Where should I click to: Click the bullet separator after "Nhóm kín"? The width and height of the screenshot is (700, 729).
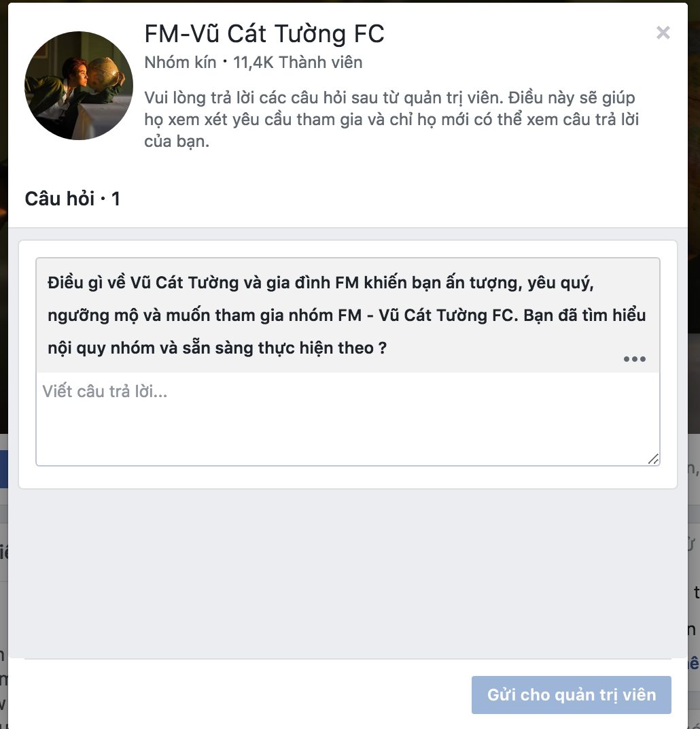click(x=225, y=62)
